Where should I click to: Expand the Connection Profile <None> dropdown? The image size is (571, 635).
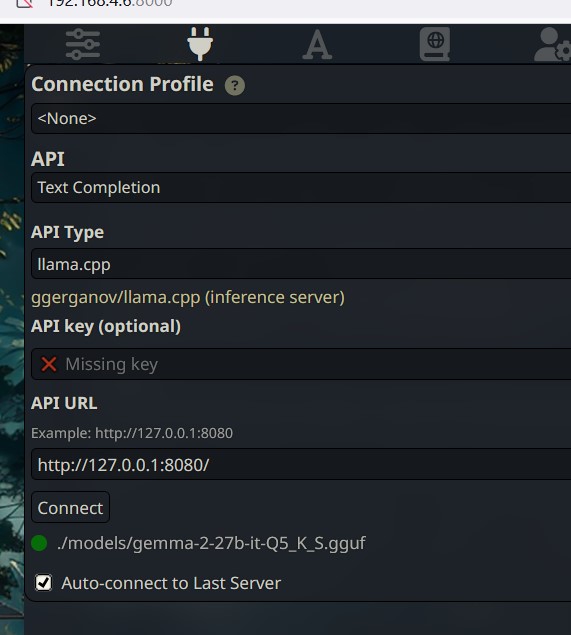[x=301, y=118]
